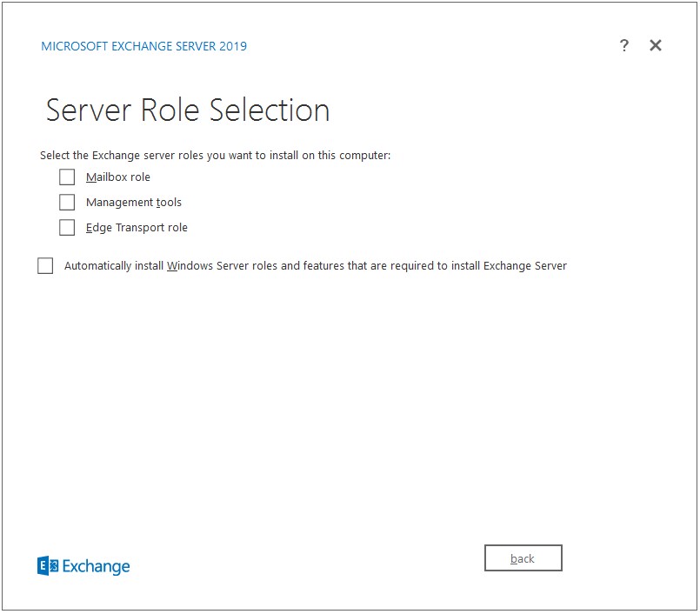This screenshot has width=700, height=614.
Task: Tick the Edge Transport role checkbox
Action: pos(67,227)
